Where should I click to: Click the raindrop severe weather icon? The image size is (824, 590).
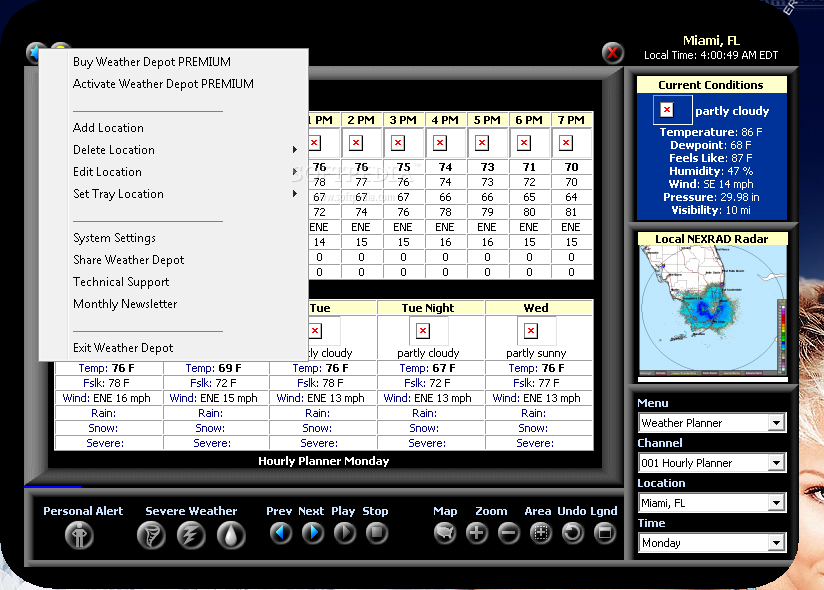click(x=231, y=535)
